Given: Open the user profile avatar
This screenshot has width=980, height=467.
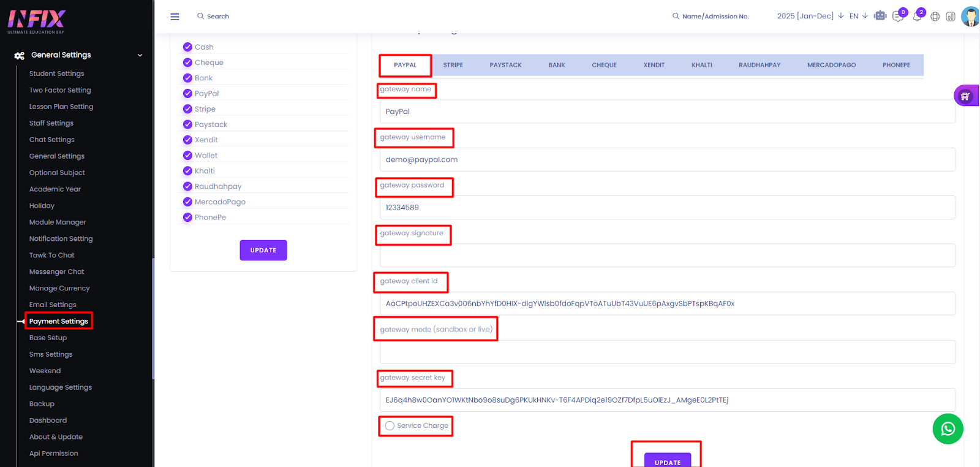Looking at the screenshot, I should pyautogui.click(x=970, y=17).
